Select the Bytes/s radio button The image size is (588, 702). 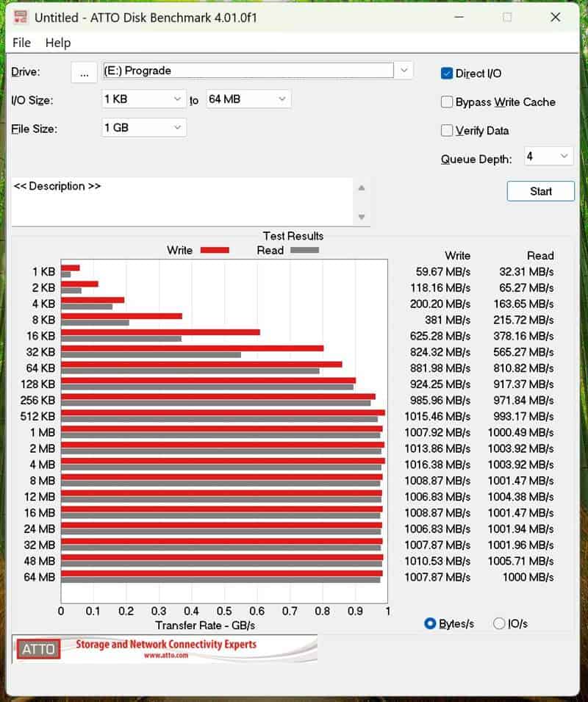(429, 623)
